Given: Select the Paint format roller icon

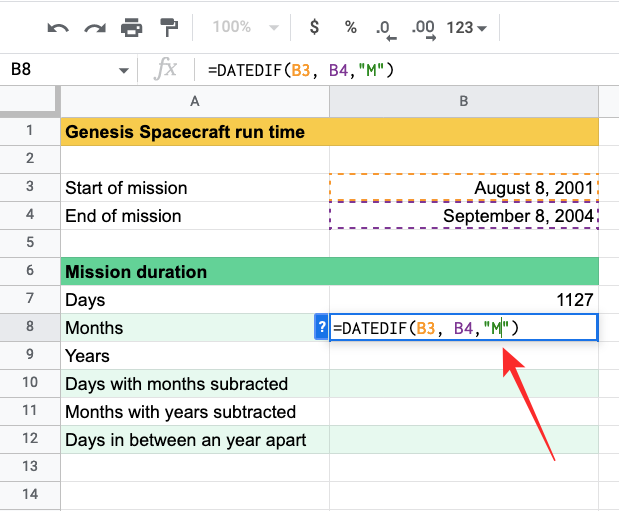Looking at the screenshot, I should (x=167, y=27).
